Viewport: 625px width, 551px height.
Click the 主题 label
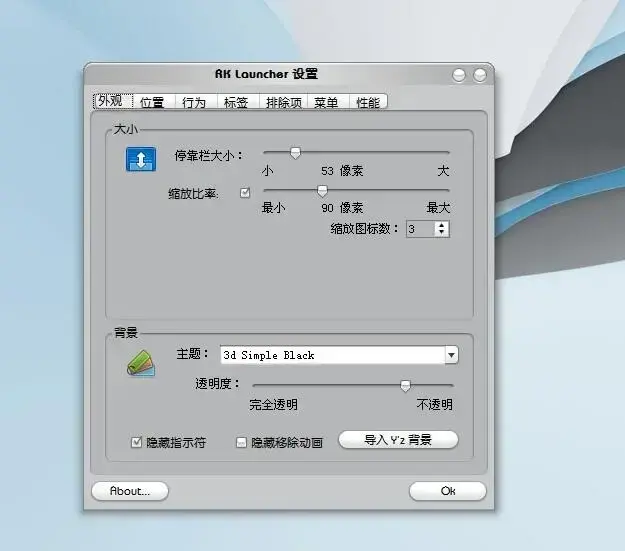click(x=193, y=354)
